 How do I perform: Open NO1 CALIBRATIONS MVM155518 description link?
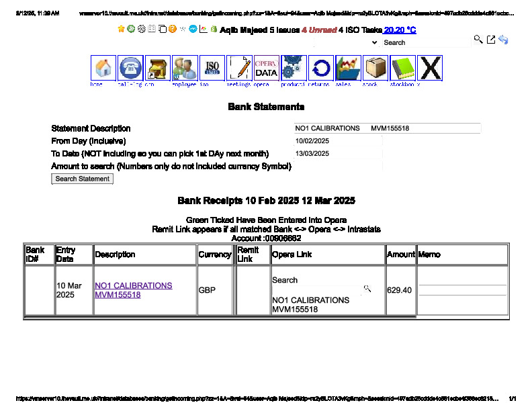tap(133, 290)
